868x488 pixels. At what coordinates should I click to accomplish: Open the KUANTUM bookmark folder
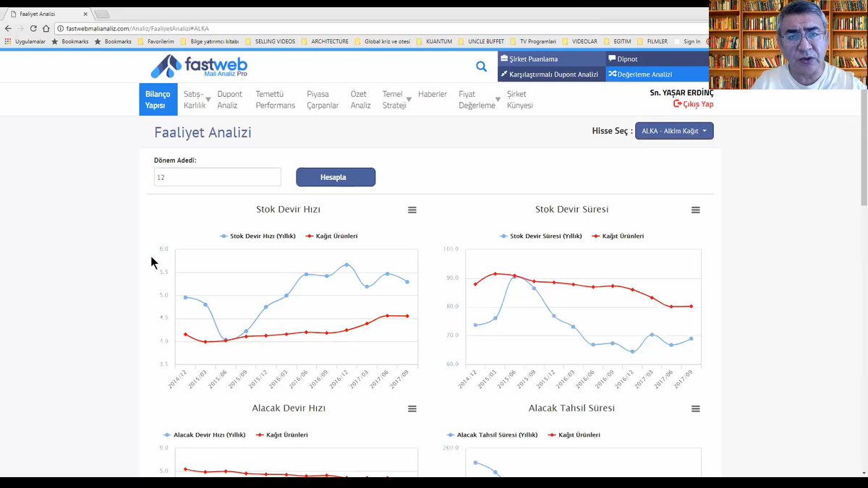(434, 41)
